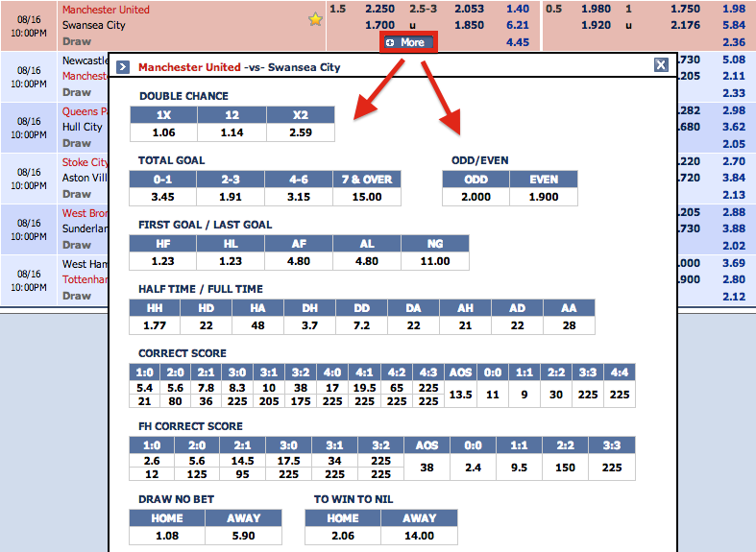The width and height of the screenshot is (756, 552).
Task: Pick Half Time/Full Time DD odds 7.2
Action: [361, 325]
